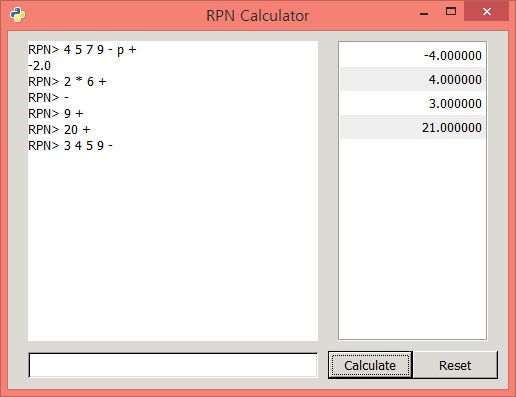Click history line "RPN> 20 +"
The width and height of the screenshot is (516, 397).
59,130
